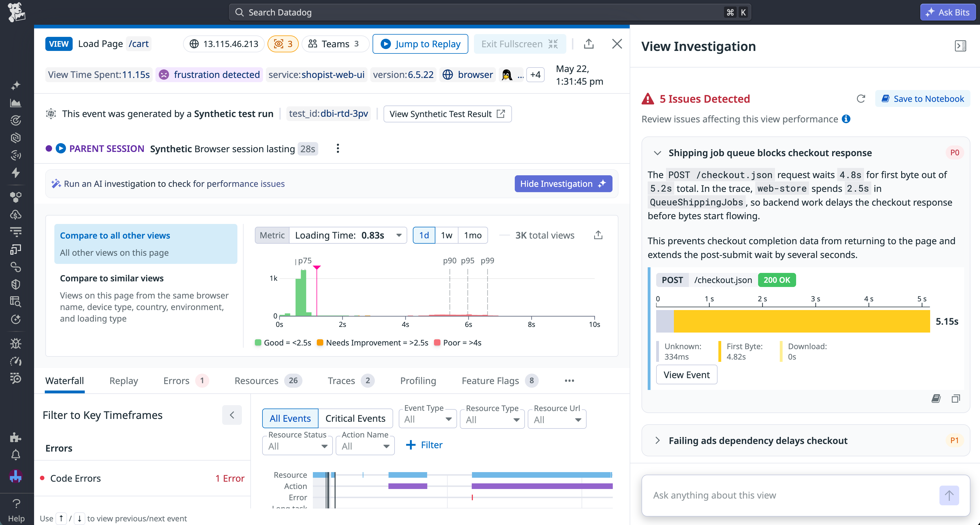Open the notifications bell in sidebar
This screenshot has width=980, height=525.
15,455
